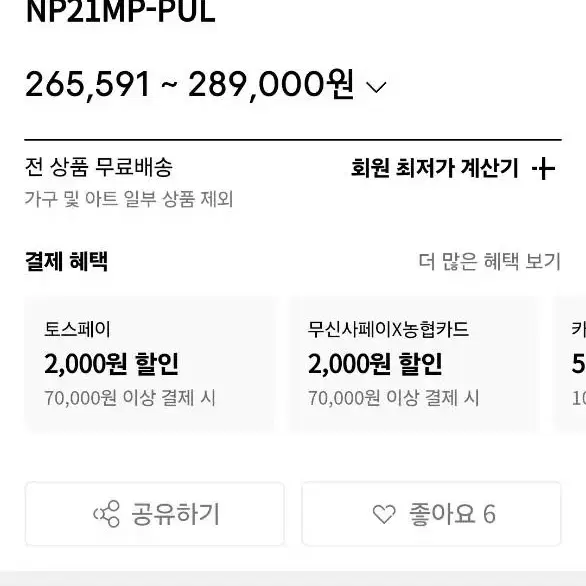Expand the price range chevron

pyautogui.click(x=376, y=87)
